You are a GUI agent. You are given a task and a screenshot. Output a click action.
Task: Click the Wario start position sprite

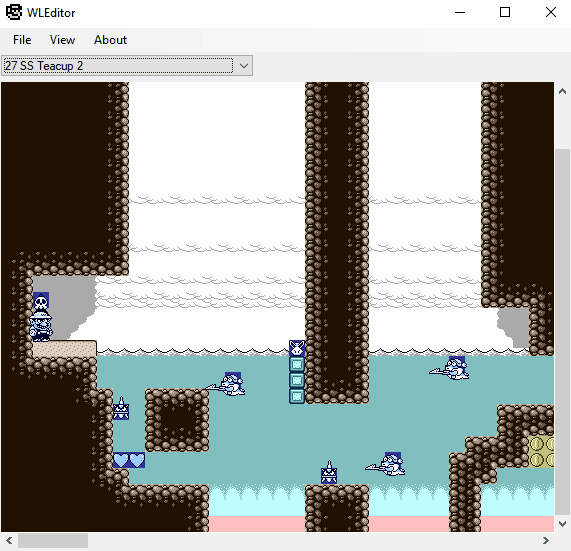[x=41, y=326]
